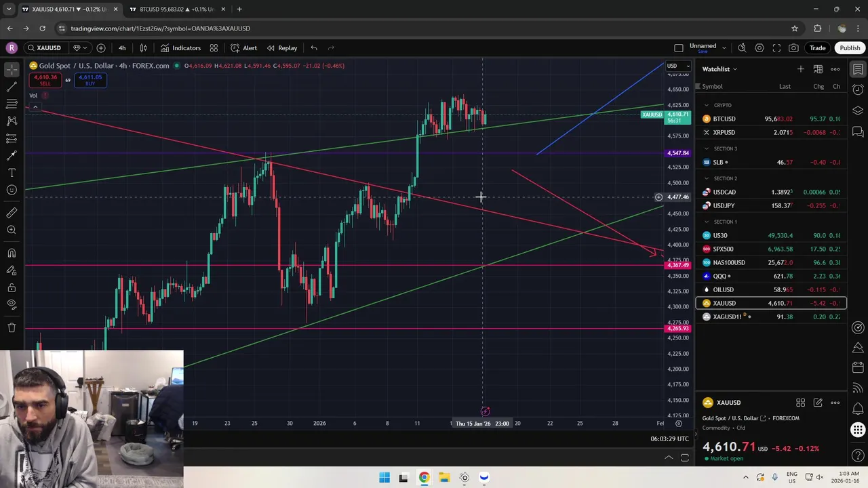This screenshot has height=488, width=868.
Task: Open the emoji icons tool
Action: coord(12,190)
